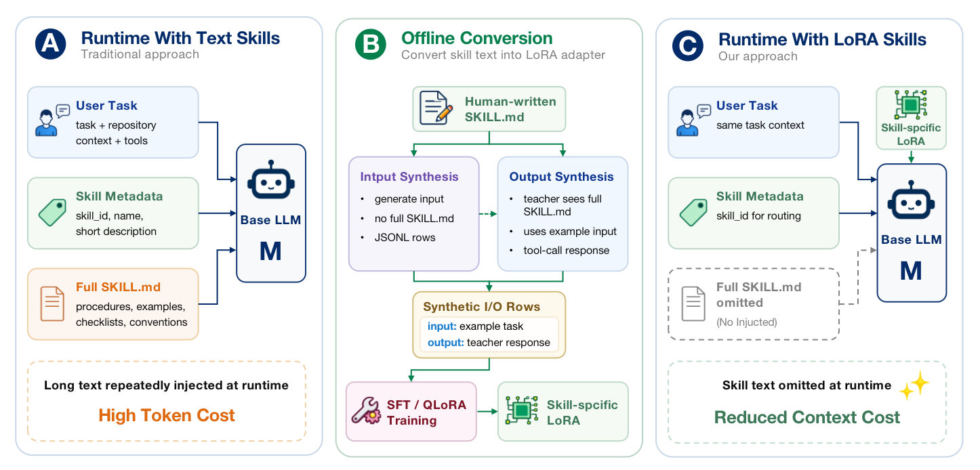Click the "(No Injected)" note
This screenshot has width=980, height=470.
click(746, 322)
